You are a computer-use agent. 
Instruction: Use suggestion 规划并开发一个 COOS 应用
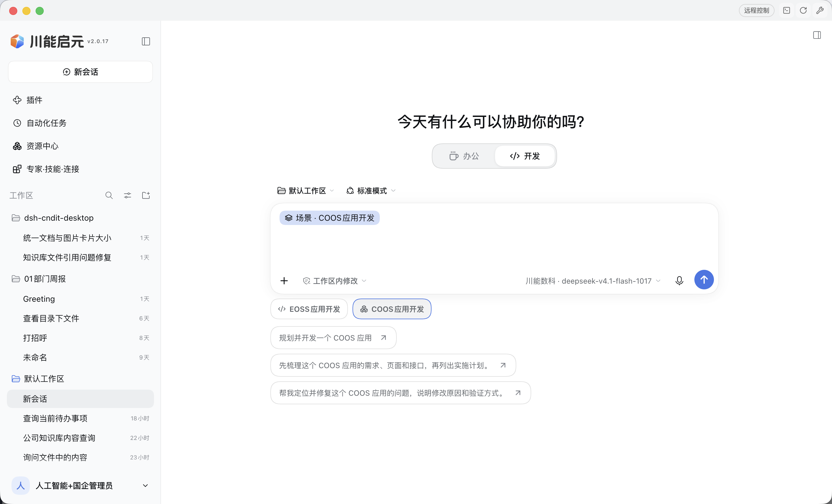tap(333, 337)
